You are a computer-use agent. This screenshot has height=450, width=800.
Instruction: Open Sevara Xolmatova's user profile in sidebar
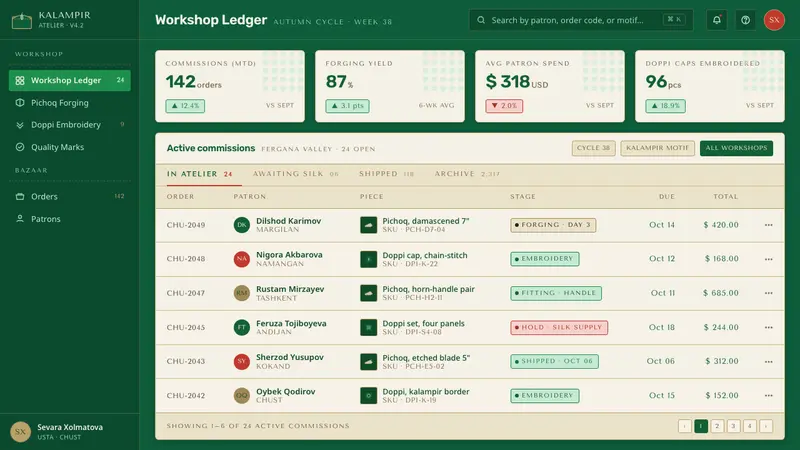(x=69, y=432)
